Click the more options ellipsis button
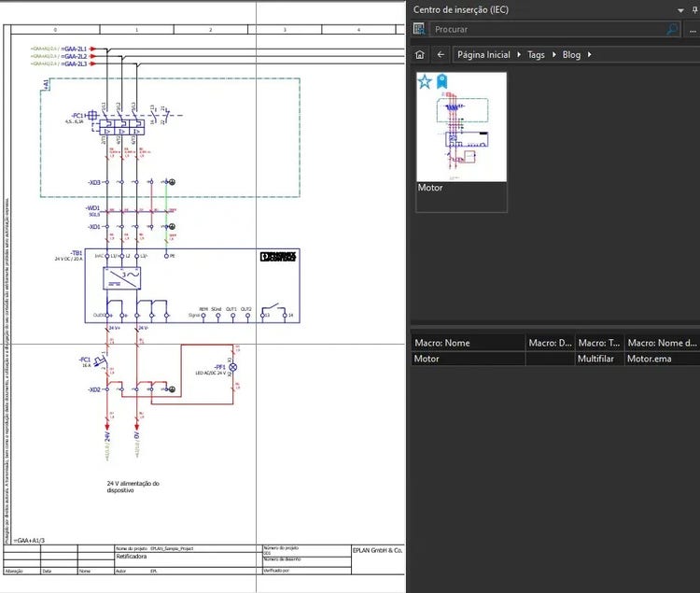Screen dimensions: 700x593 click(x=692, y=30)
